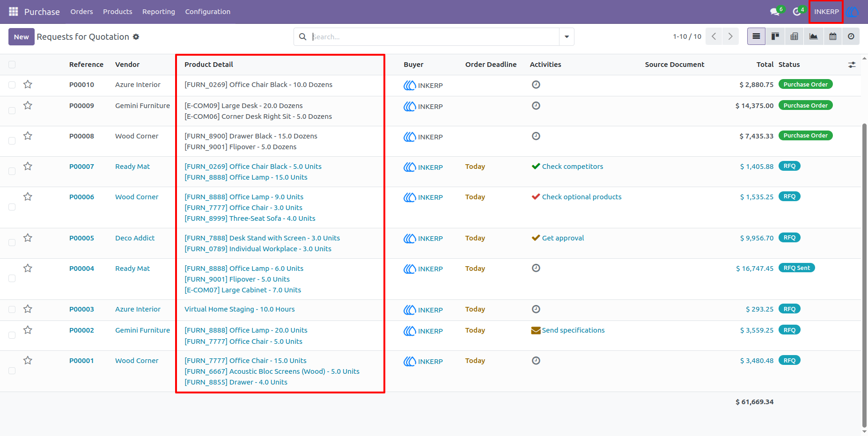Image resolution: width=868 pixels, height=436 pixels.
Task: Open the messages chat icon with badge 6
Action: 775,11
